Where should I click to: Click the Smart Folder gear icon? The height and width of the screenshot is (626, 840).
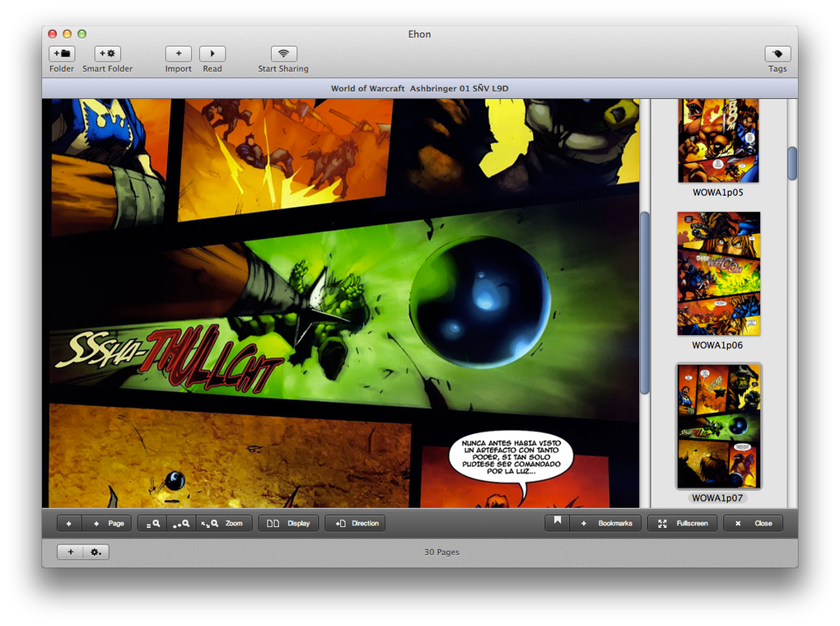pos(108,54)
